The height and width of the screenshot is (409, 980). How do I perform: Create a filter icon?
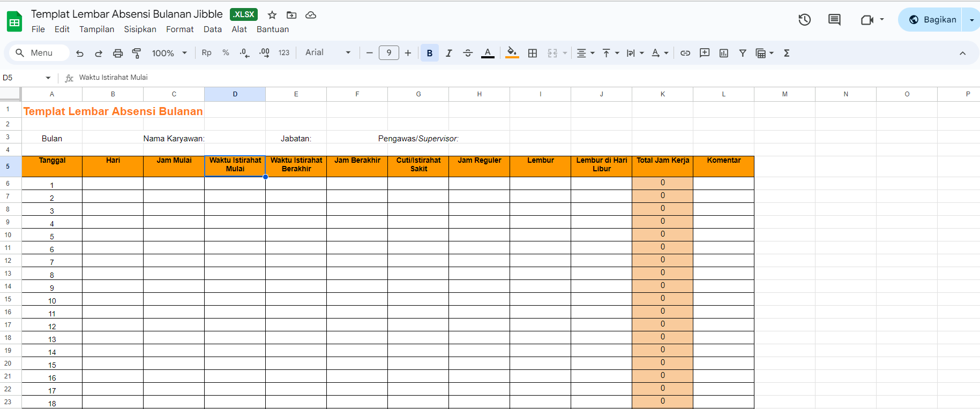coord(743,53)
